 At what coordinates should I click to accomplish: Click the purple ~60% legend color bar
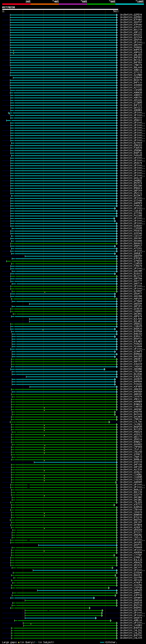(x=73, y=4)
